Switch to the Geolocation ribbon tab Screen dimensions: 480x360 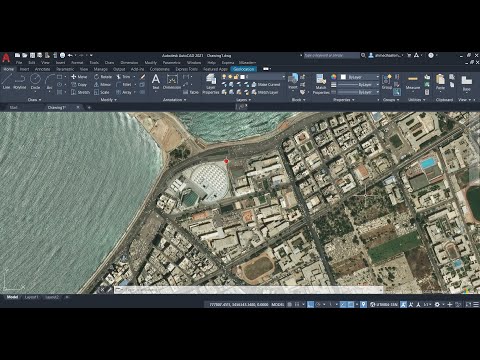click(x=243, y=69)
